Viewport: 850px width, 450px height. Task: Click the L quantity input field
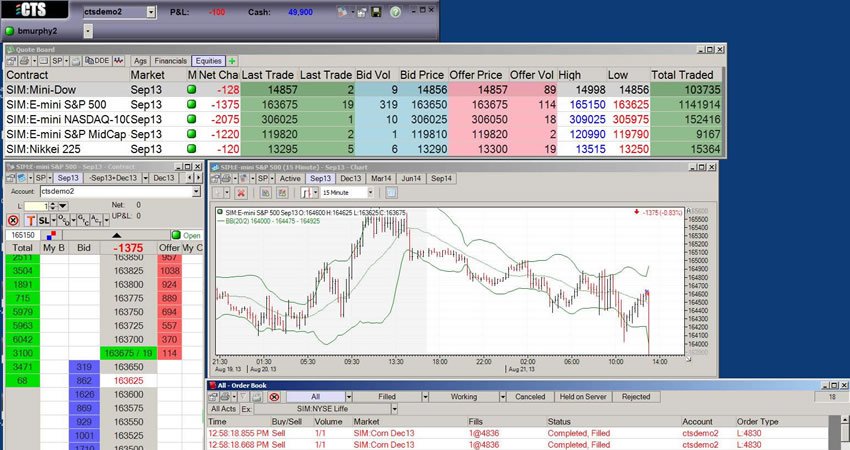36,206
